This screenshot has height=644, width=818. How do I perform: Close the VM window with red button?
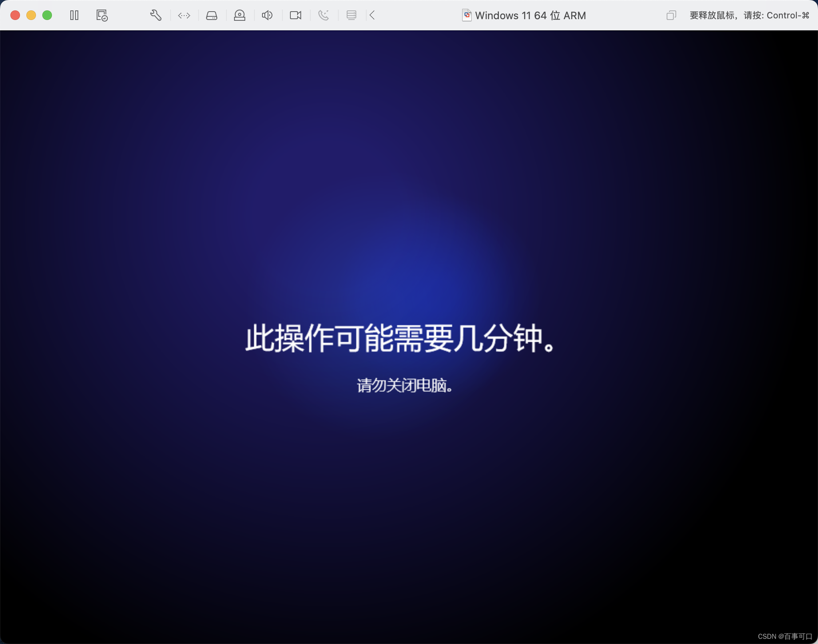tap(15, 16)
